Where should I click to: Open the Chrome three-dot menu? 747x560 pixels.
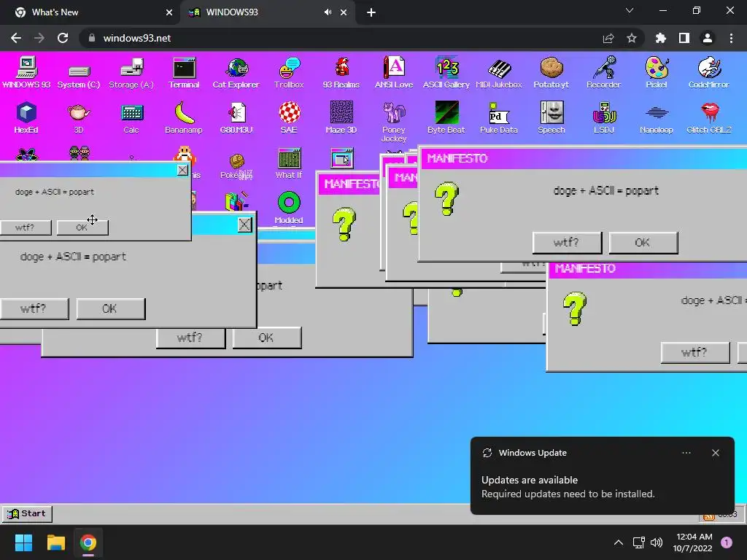tap(731, 38)
